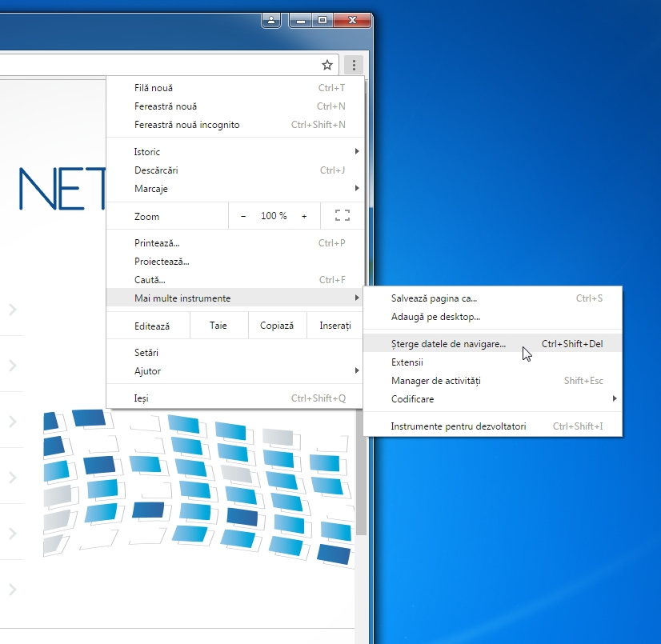
Task: Click the Inserați button
Action: 335,326
